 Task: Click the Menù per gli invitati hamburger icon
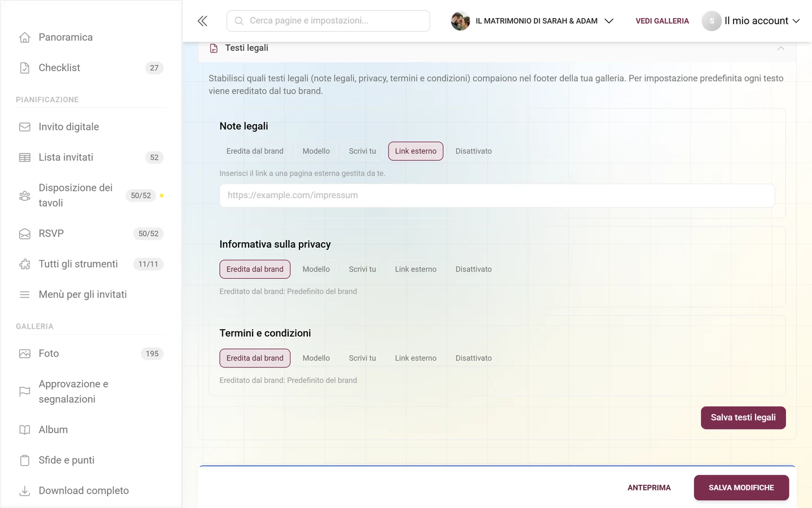[x=25, y=295]
